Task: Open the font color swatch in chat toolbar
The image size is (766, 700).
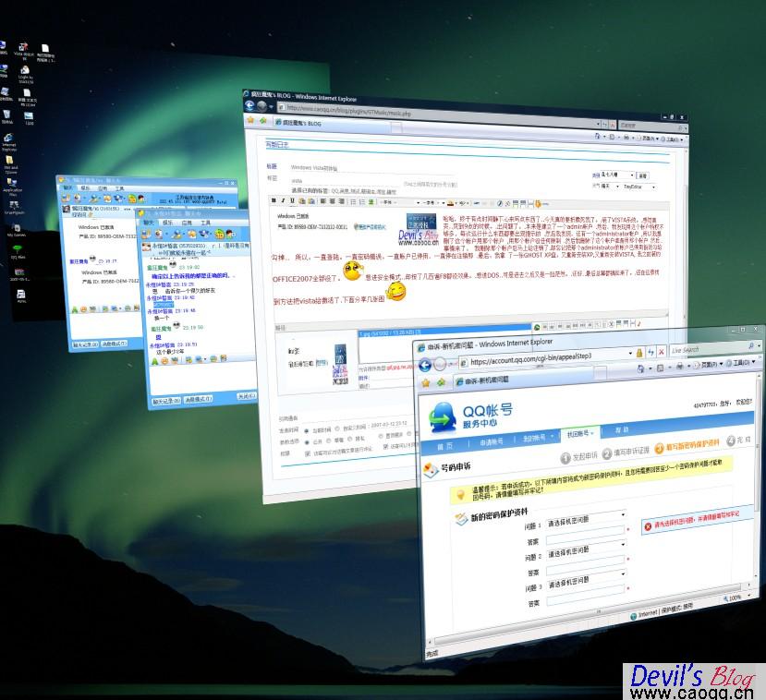Action: click(x=155, y=359)
